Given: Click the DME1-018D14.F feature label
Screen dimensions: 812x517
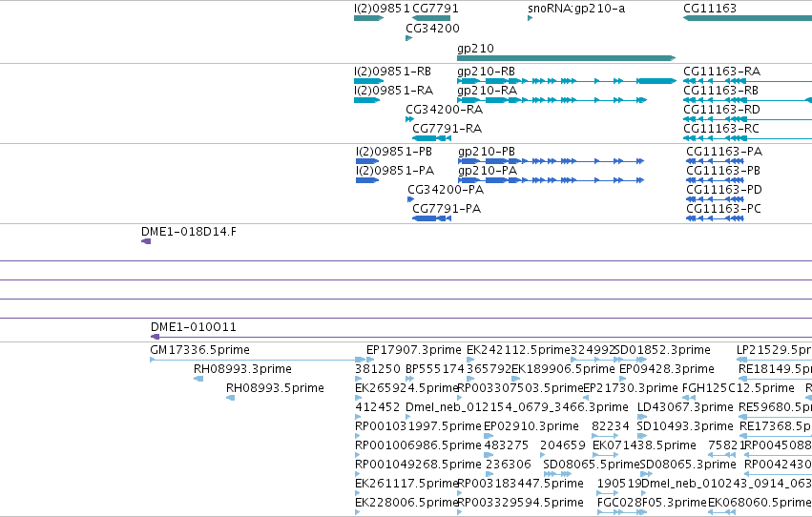Looking at the screenshot, I should click(x=189, y=232).
